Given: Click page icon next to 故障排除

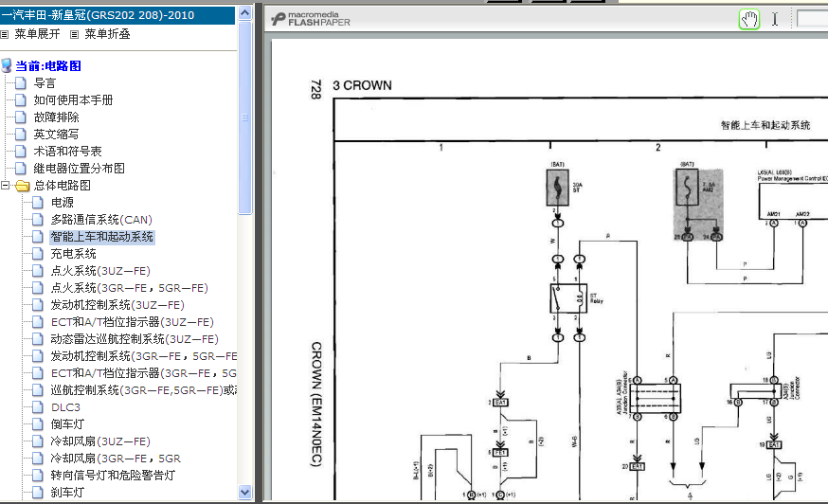Looking at the screenshot, I should pos(21,117).
